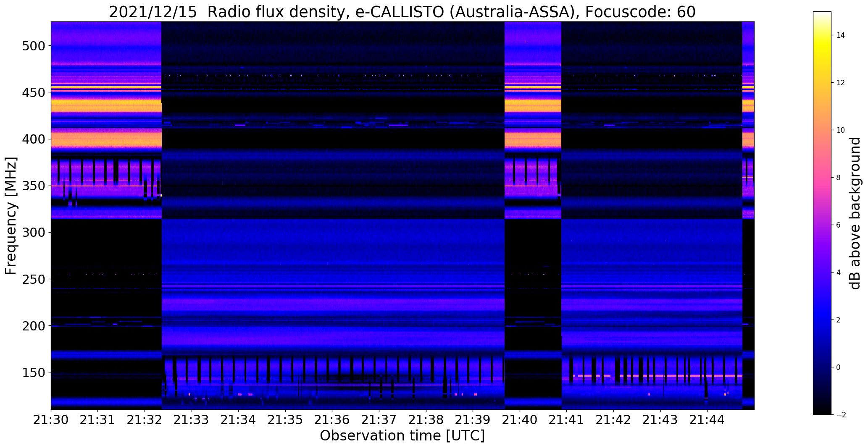This screenshot has height=448, width=868.
Task: Click the 300 frequency tick label
Action: (x=33, y=232)
